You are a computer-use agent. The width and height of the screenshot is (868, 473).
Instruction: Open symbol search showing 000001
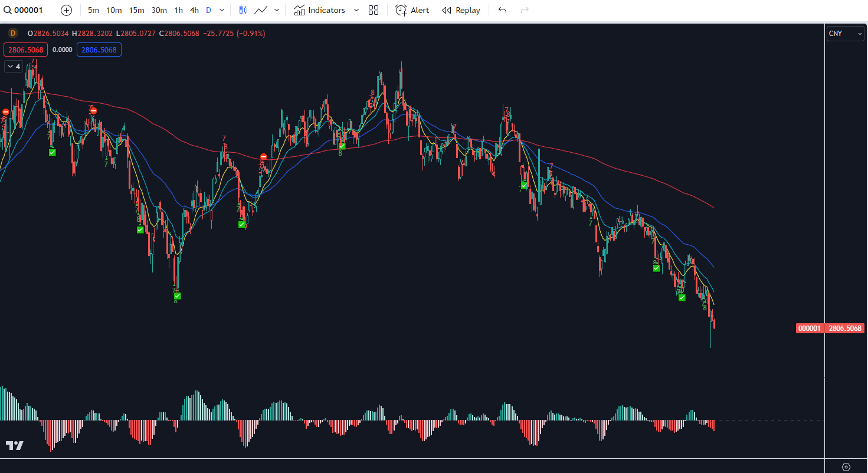point(24,10)
